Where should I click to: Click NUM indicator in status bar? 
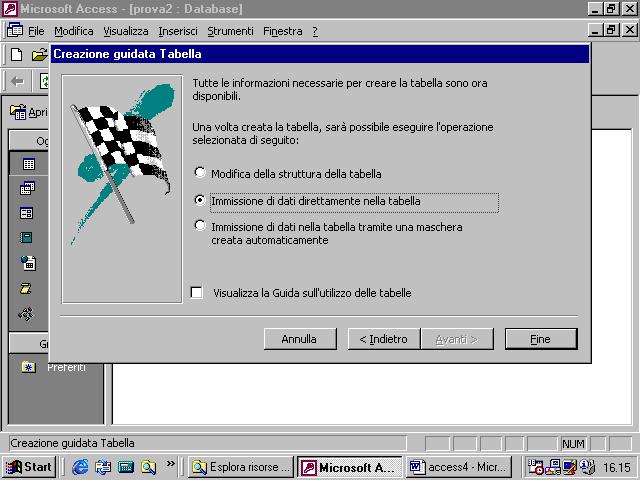573,444
